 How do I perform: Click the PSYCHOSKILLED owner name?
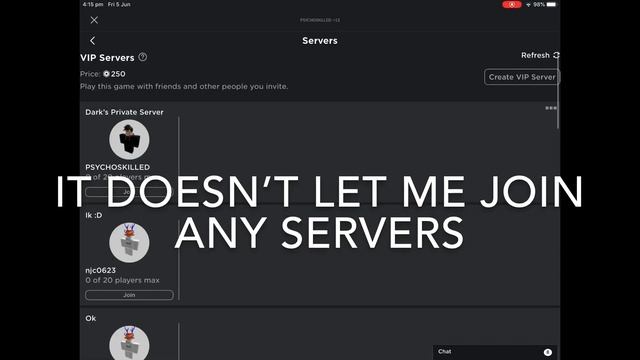click(x=118, y=167)
